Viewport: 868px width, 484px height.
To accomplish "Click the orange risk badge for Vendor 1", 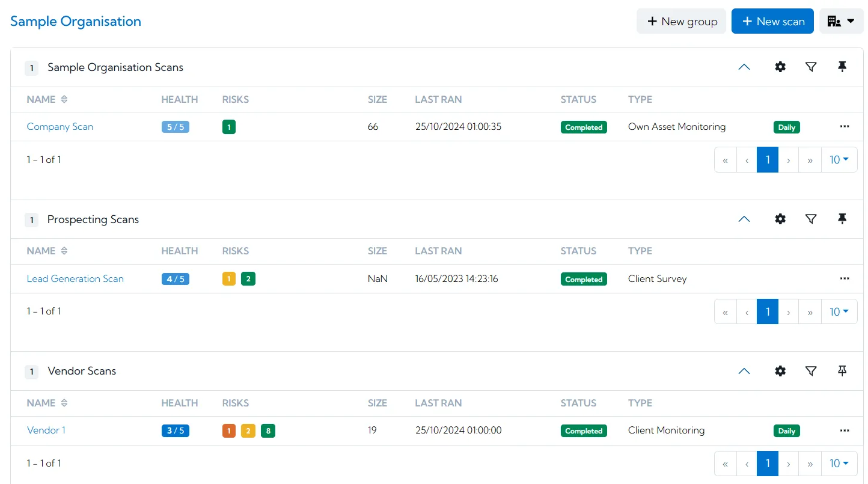I will pos(228,430).
